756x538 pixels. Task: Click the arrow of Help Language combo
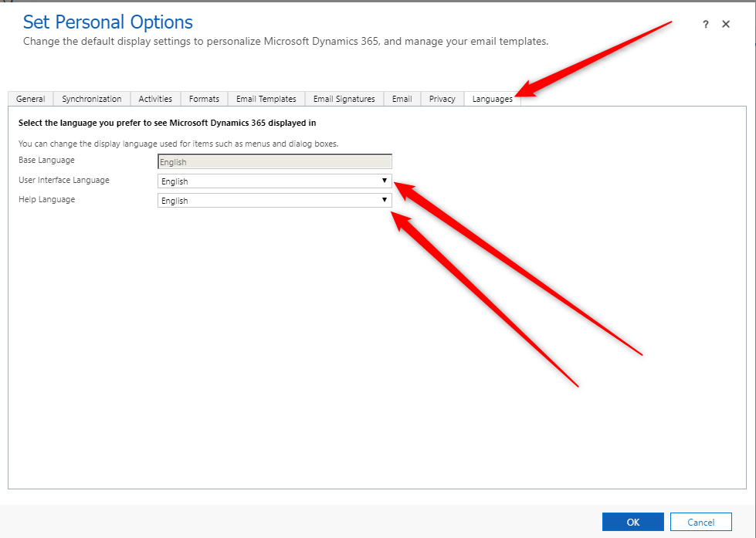coord(384,201)
